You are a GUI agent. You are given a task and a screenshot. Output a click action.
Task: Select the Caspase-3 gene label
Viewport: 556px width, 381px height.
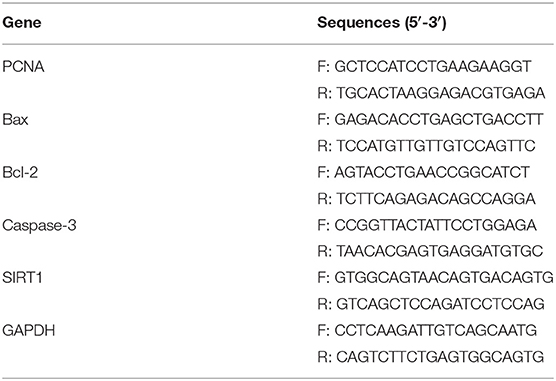[39, 225]
